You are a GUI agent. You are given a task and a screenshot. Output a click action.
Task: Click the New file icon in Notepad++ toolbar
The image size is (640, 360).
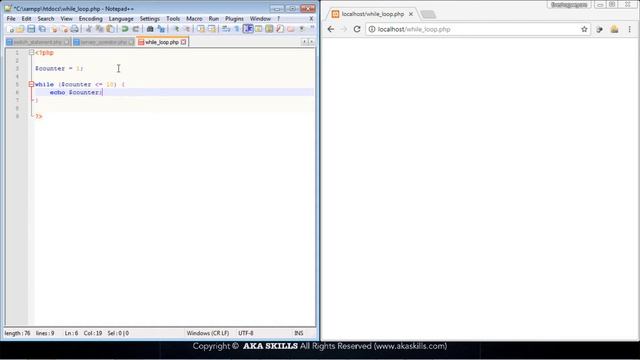[10, 29]
